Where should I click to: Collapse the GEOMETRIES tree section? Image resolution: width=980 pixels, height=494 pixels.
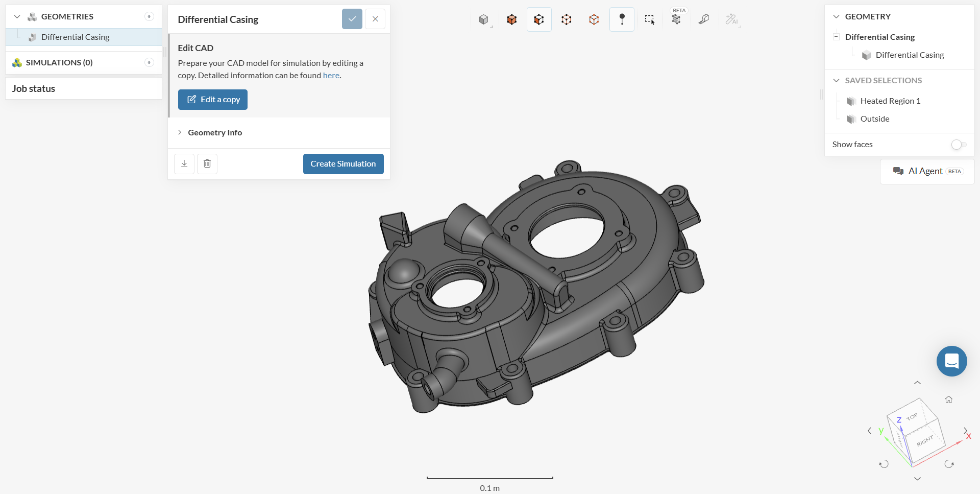click(x=17, y=17)
